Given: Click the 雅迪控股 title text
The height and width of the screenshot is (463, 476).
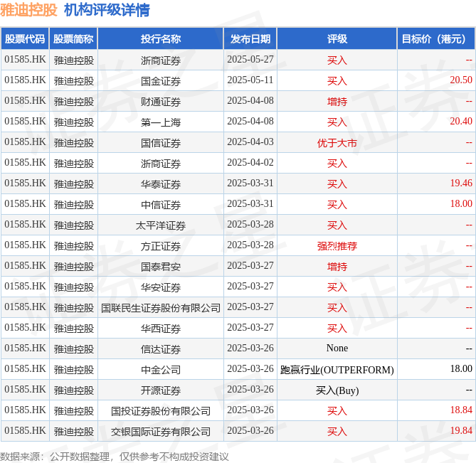Looking at the screenshot, I should coord(29,10).
